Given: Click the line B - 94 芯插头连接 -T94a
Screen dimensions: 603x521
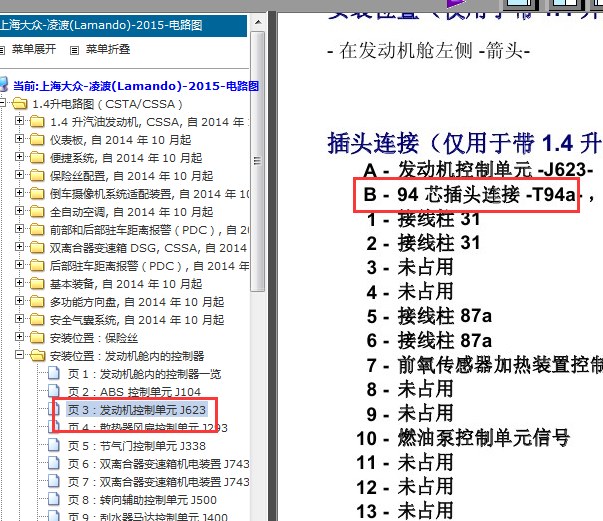Looking at the screenshot, I should coord(469,195).
